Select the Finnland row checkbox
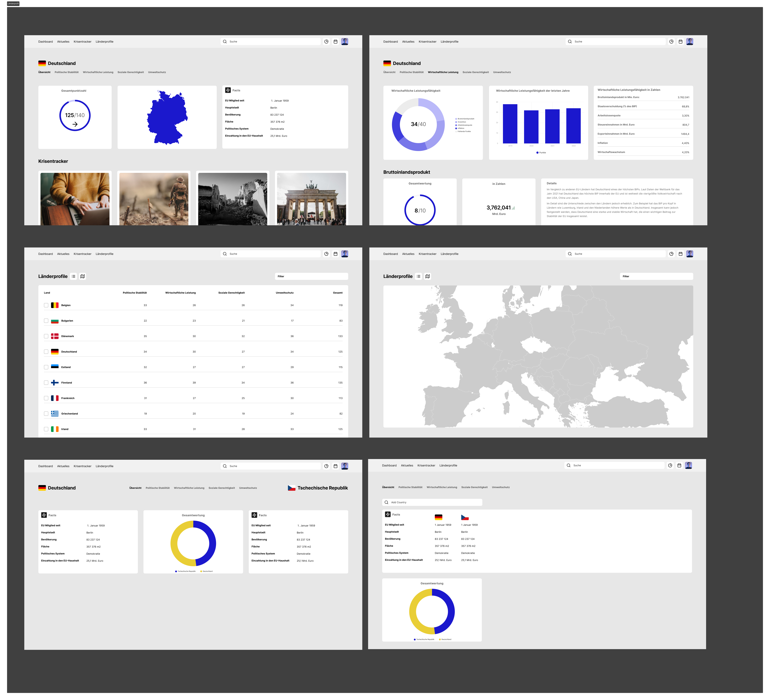The image size is (770, 700). coord(46,383)
